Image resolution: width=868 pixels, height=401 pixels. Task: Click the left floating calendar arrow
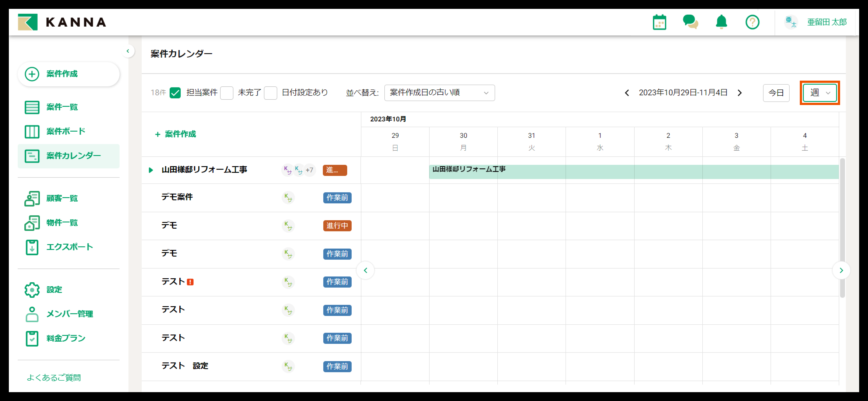365,270
